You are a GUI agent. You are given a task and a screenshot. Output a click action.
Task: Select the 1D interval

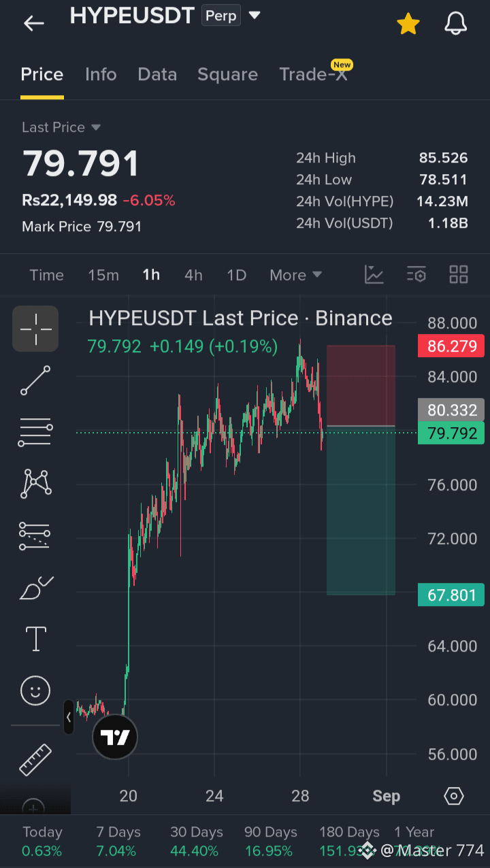point(236,275)
